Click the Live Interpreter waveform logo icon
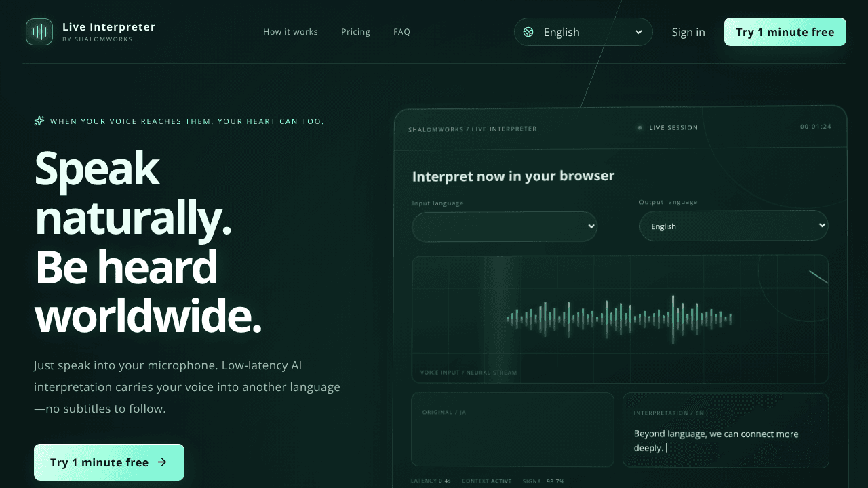The height and width of the screenshot is (488, 868). [x=39, y=32]
